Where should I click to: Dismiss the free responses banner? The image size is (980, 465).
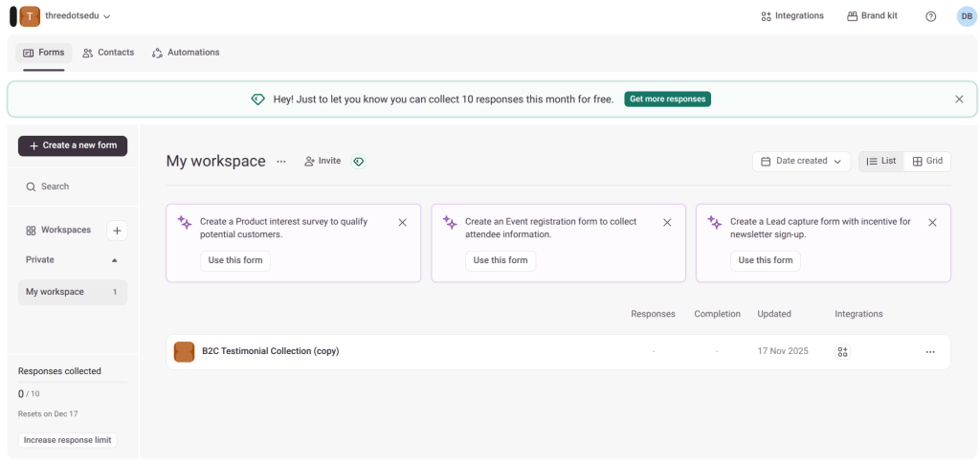pos(959,100)
